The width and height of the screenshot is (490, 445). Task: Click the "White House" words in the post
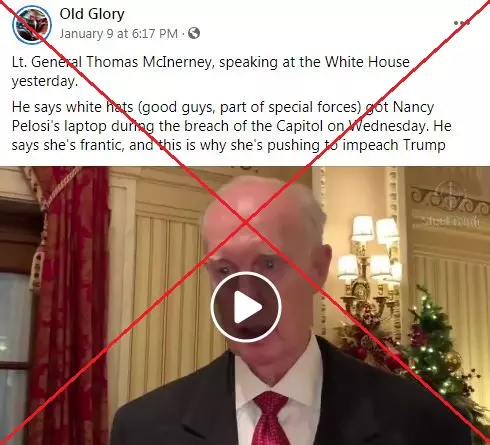coord(367,62)
